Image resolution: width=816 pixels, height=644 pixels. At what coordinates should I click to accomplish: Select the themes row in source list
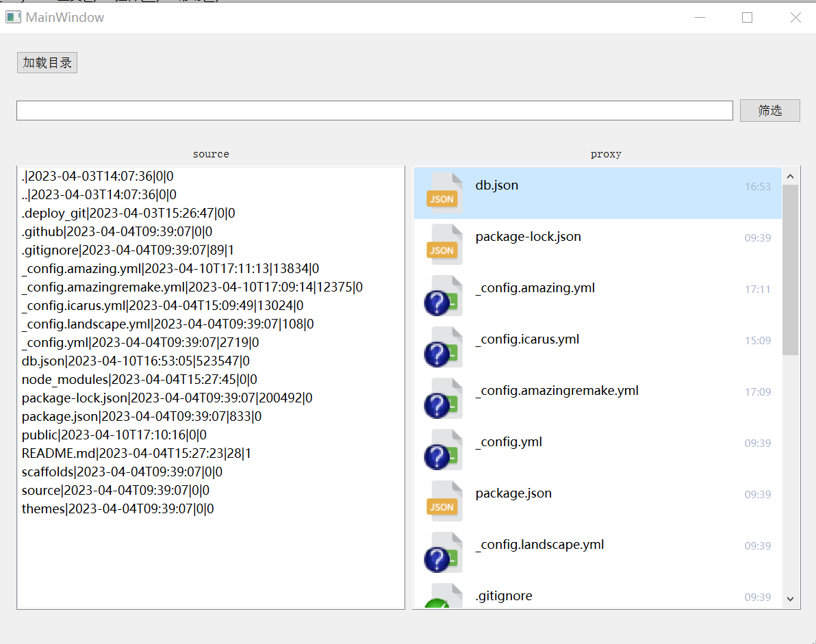(x=211, y=508)
